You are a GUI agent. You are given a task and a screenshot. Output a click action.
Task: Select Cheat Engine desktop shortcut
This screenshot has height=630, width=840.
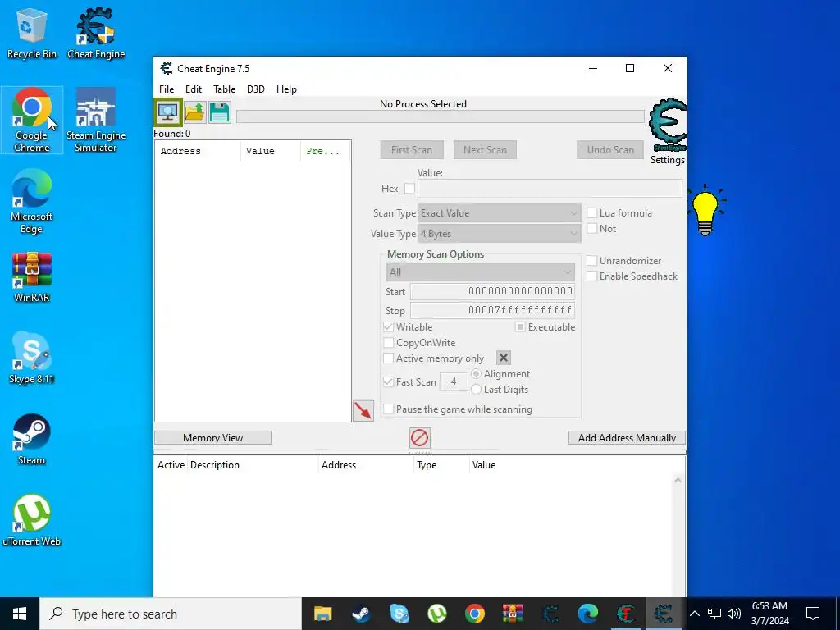click(x=96, y=33)
